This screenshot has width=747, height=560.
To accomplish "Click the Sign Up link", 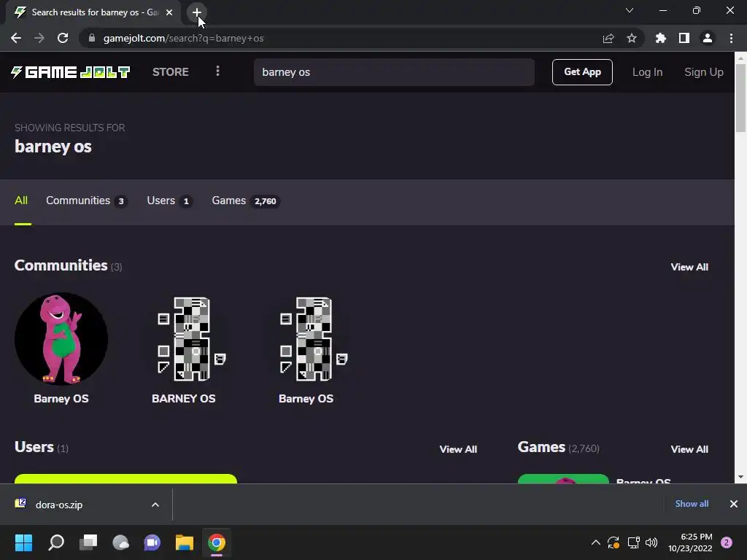I will point(704,72).
